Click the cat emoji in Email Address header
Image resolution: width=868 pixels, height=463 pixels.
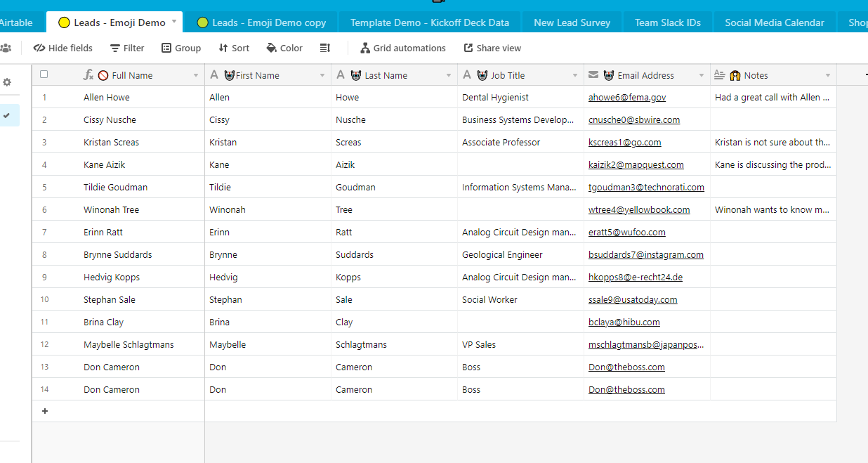pos(609,75)
